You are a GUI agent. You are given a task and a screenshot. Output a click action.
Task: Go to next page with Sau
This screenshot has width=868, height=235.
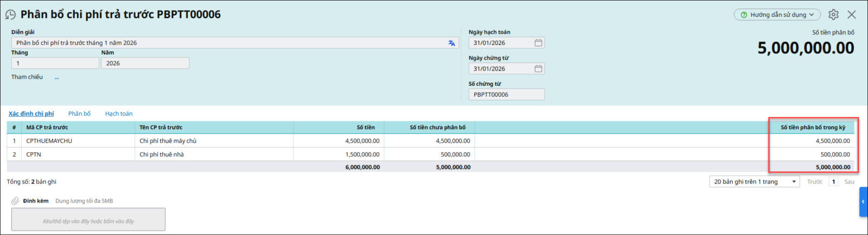pos(849,182)
